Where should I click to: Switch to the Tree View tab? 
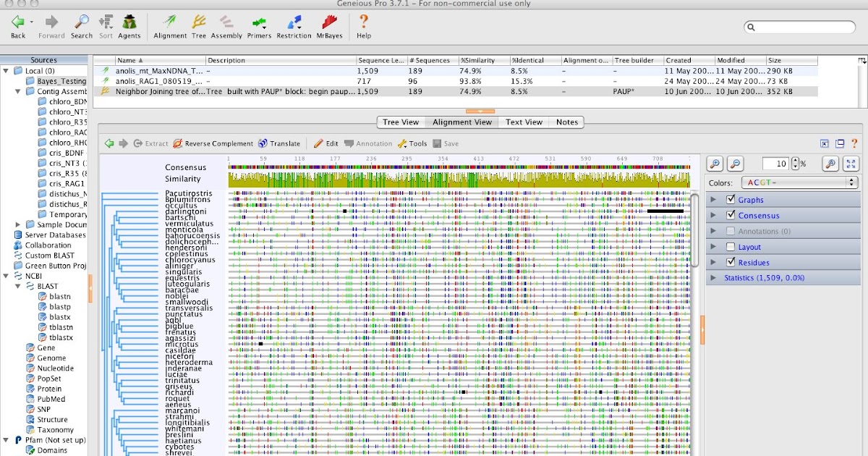(x=401, y=122)
